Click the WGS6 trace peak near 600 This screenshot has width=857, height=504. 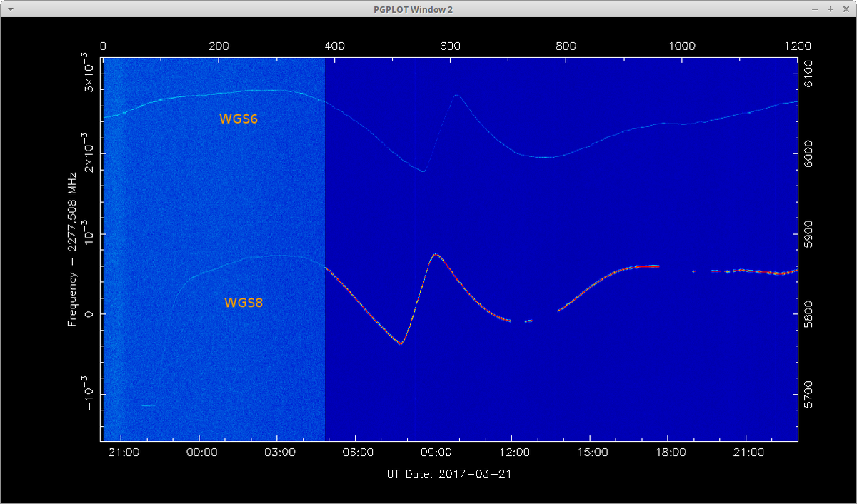click(456, 95)
